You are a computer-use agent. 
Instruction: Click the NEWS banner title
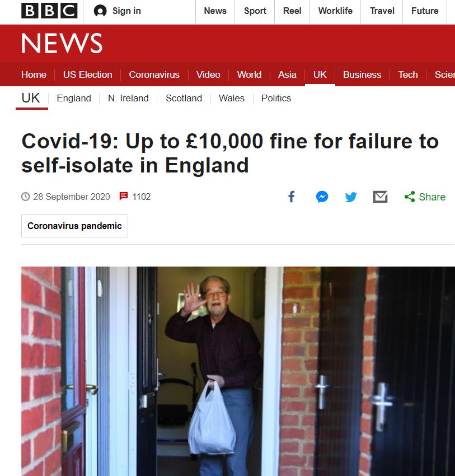(62, 44)
